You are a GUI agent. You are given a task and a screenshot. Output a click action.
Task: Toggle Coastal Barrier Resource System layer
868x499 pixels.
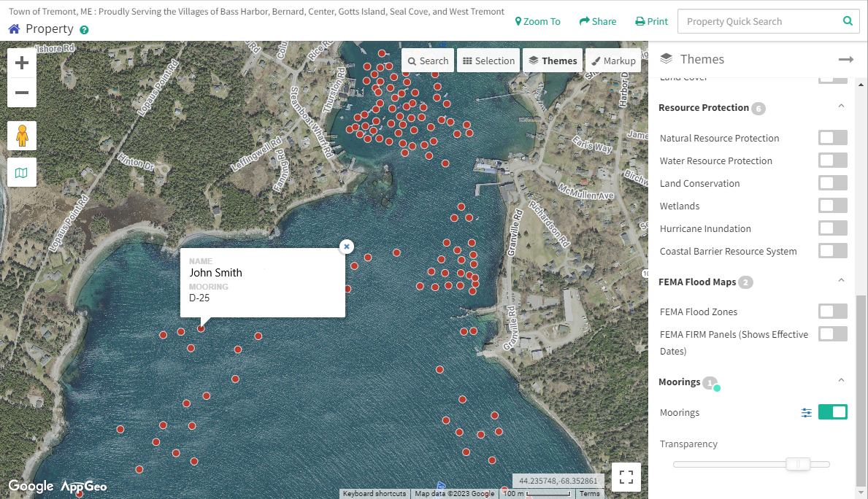pyautogui.click(x=832, y=251)
